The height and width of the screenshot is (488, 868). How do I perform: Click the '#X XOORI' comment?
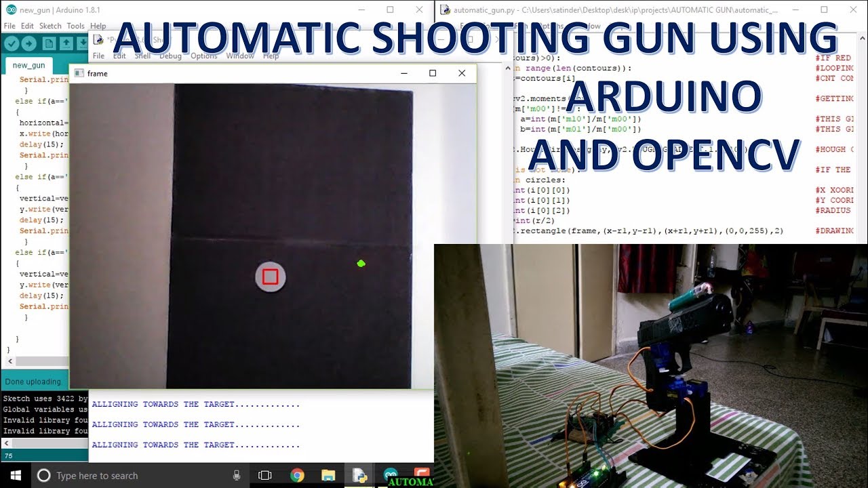(835, 190)
